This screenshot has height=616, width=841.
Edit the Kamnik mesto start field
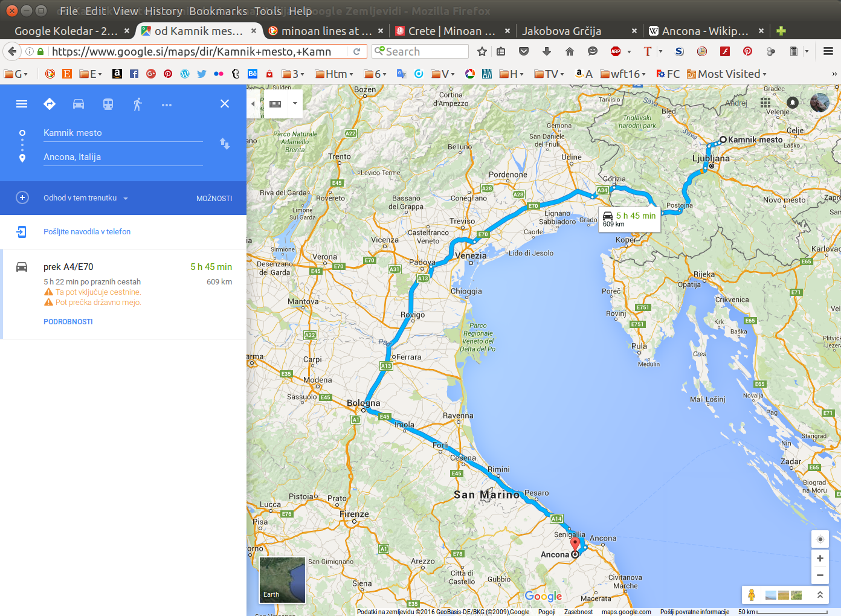[123, 133]
